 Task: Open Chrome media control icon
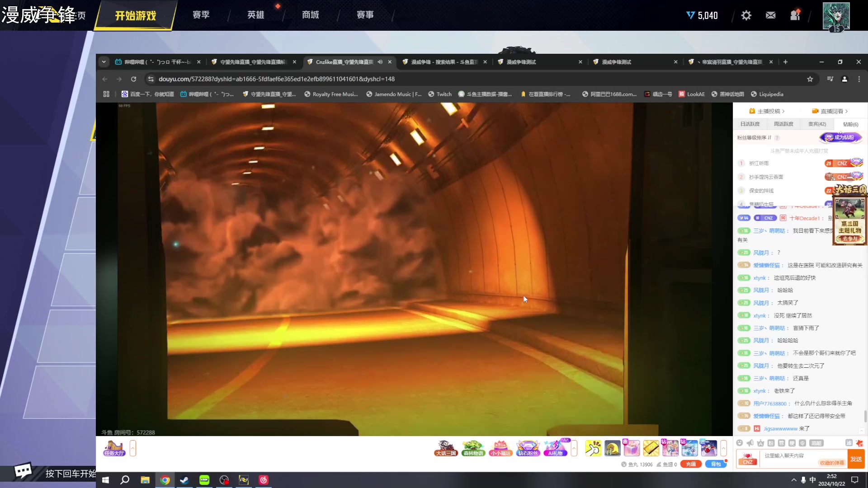[x=830, y=79]
